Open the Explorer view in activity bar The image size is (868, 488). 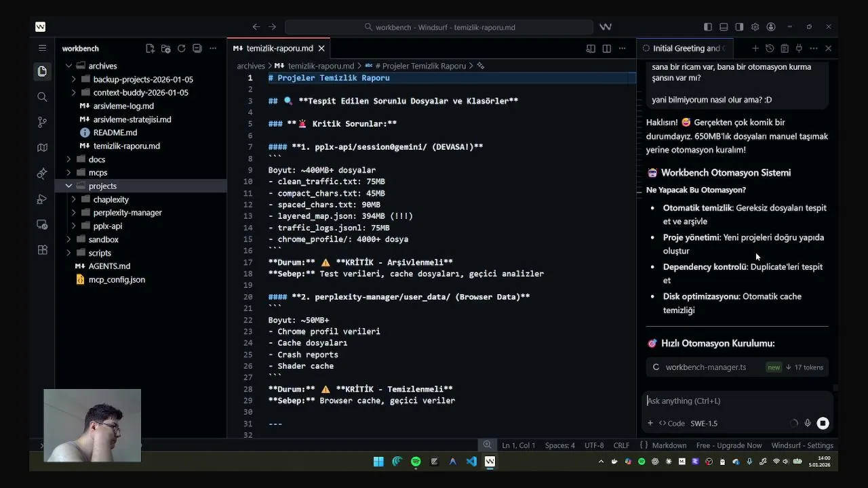(x=42, y=71)
